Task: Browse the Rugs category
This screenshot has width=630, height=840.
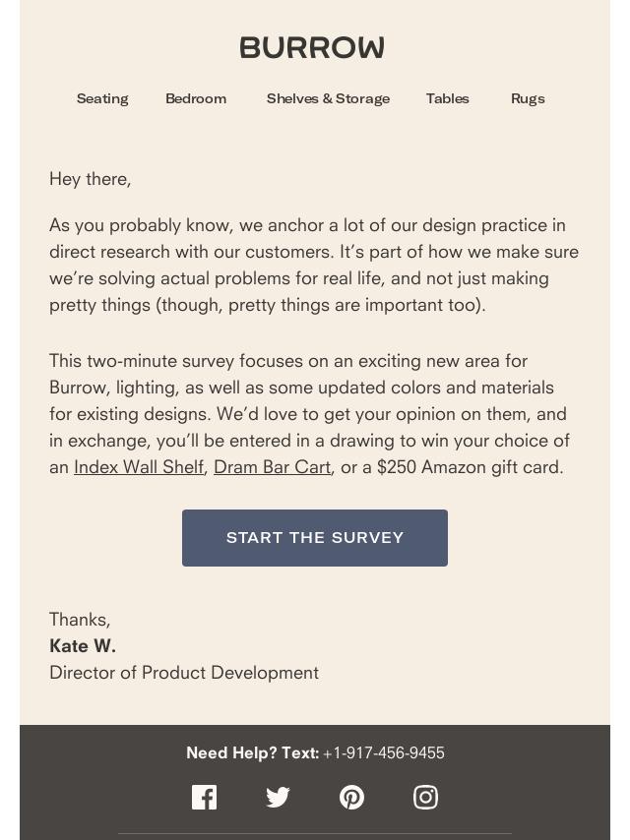Action: (529, 98)
